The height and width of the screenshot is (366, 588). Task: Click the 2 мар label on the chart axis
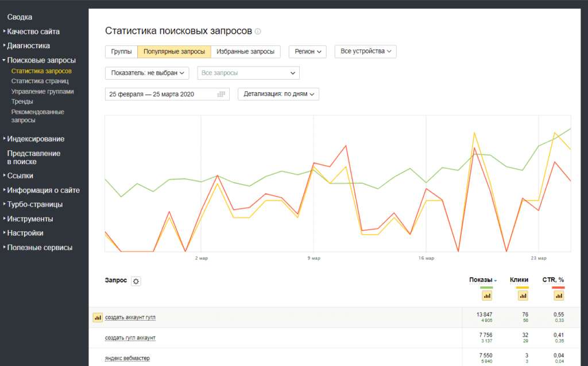point(202,258)
